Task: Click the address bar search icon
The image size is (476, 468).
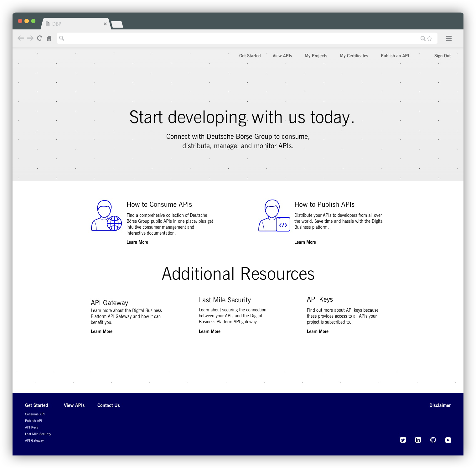Action: 62,38
